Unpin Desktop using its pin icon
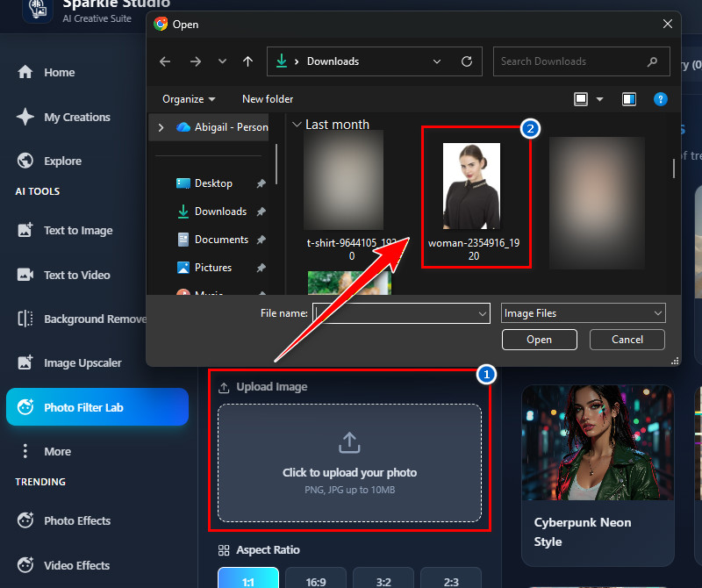The image size is (702, 588). [x=261, y=183]
